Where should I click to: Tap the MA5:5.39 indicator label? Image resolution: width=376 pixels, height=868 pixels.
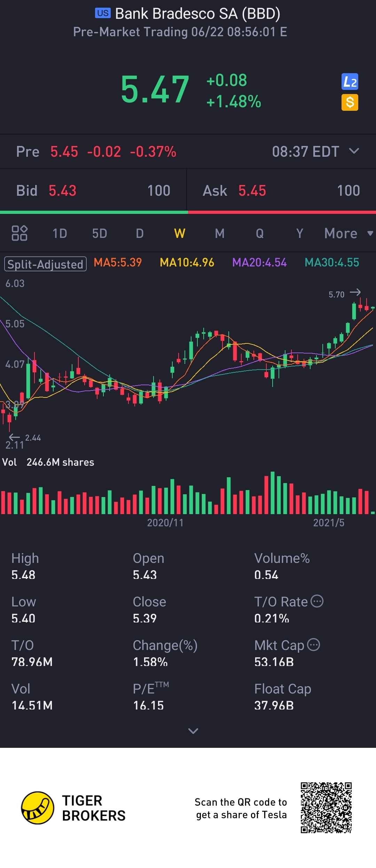(x=118, y=262)
